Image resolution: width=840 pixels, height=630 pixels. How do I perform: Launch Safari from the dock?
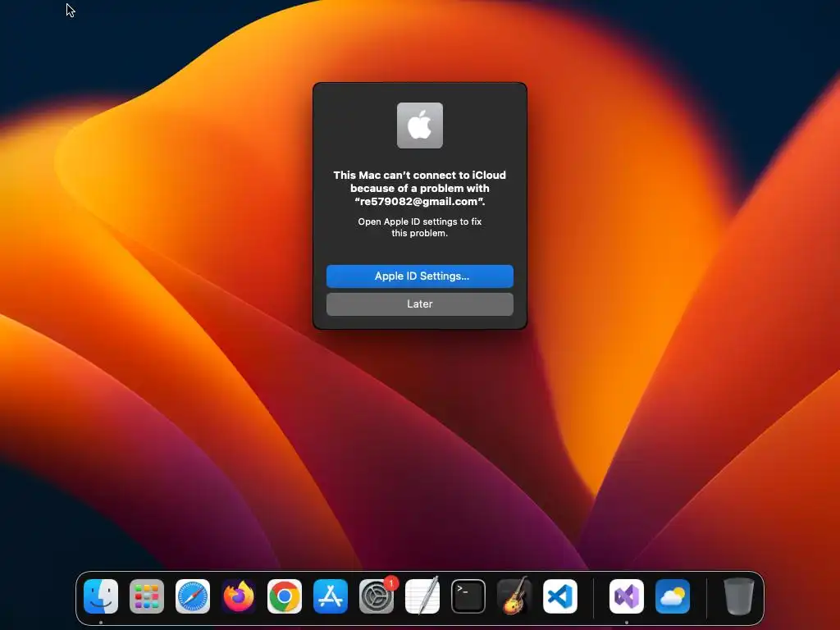[193, 596]
